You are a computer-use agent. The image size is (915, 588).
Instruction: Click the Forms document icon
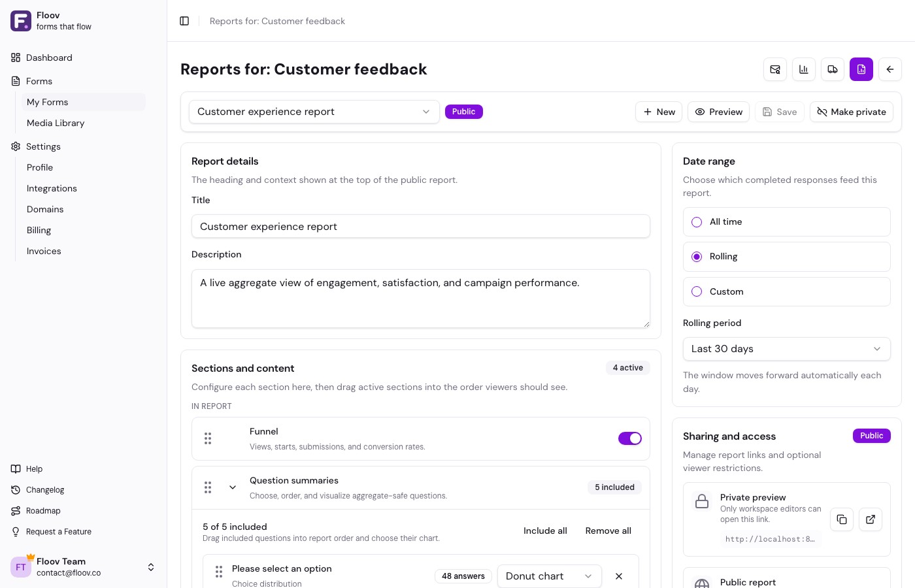16,81
